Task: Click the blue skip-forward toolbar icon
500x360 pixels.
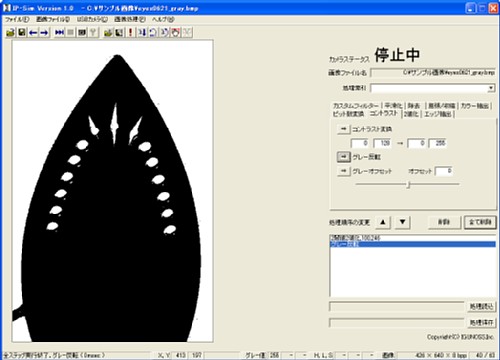Action: pyautogui.click(x=59, y=32)
